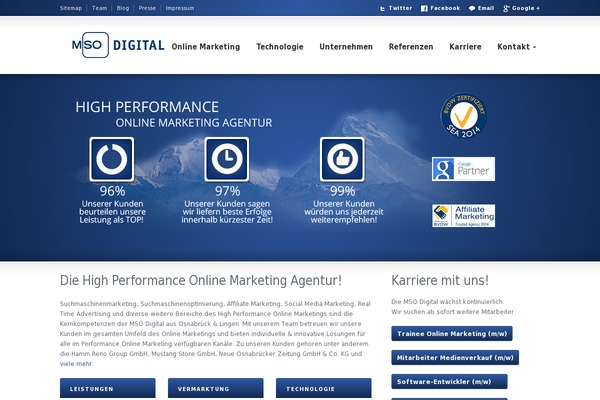Click the VERMARKTUNG button

click(x=215, y=389)
